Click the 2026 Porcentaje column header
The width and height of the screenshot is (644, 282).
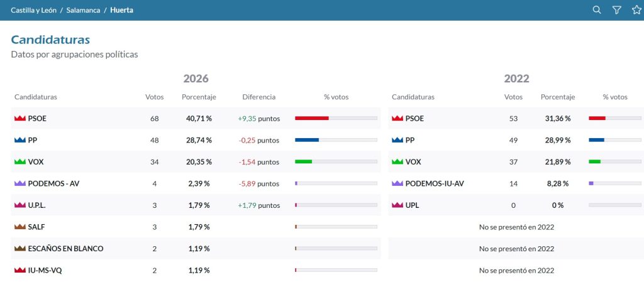click(x=199, y=97)
